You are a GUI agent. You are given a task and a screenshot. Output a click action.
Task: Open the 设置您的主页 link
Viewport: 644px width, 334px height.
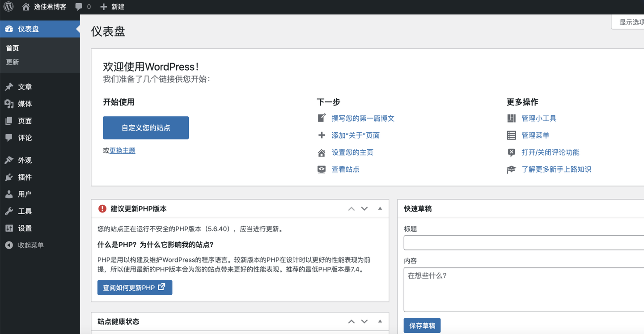pos(352,152)
